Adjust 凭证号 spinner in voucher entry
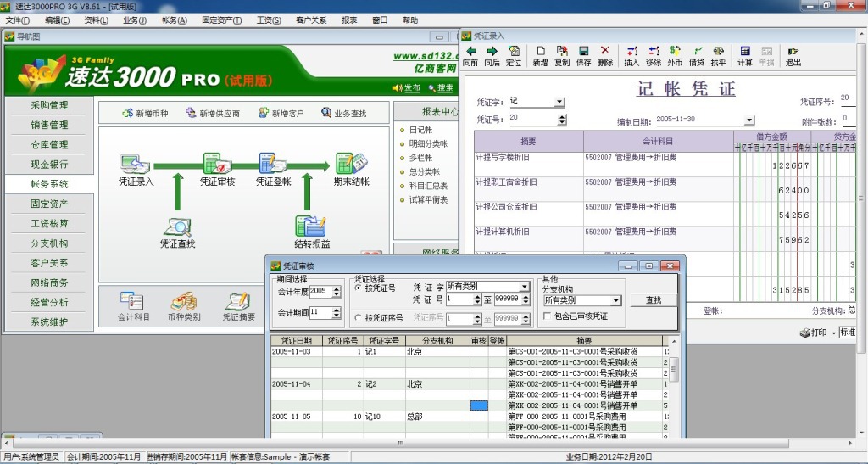 563,119
